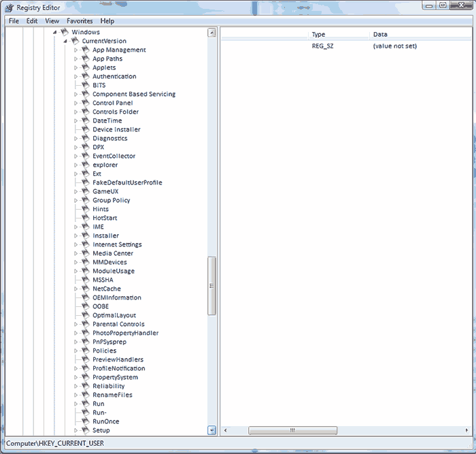The height and width of the screenshot is (454, 476).
Task: Expand the PropertySystem key
Action: [76, 377]
